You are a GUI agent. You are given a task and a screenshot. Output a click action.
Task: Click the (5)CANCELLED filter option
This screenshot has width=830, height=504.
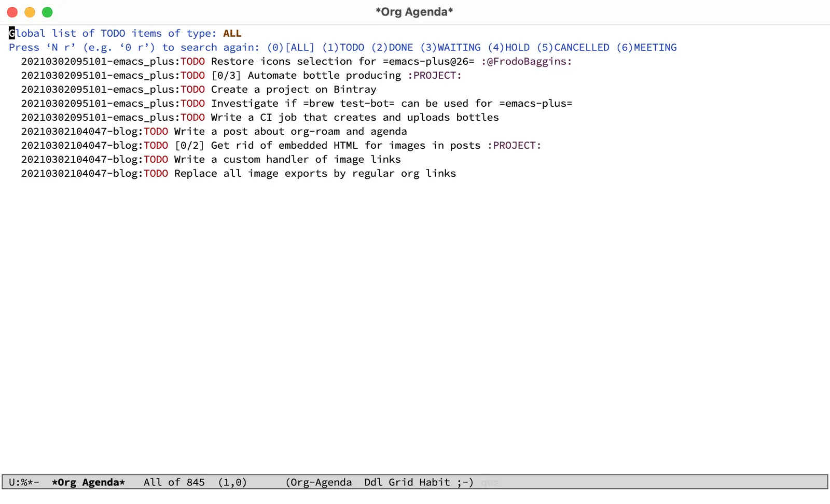(x=573, y=48)
